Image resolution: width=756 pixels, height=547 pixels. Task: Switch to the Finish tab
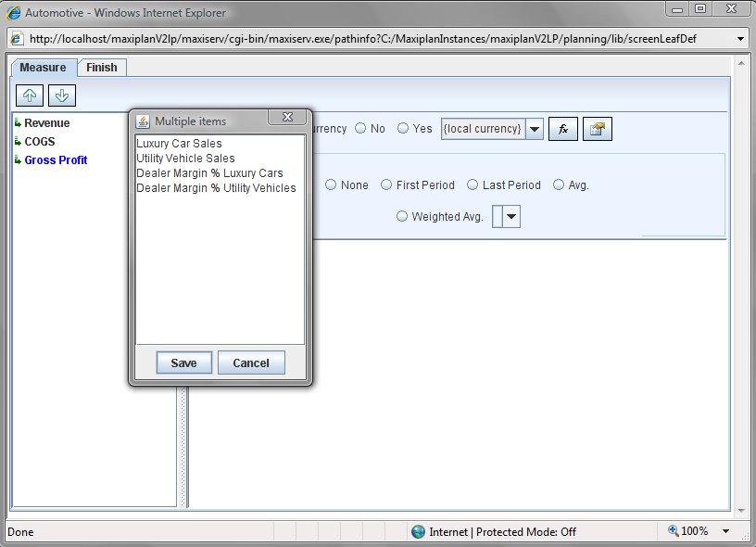pos(102,68)
